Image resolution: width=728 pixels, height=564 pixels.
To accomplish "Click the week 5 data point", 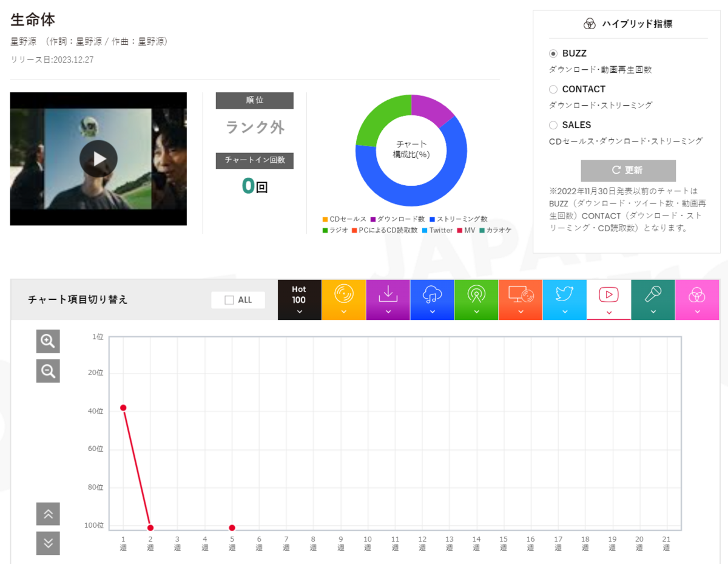I will 232,528.
